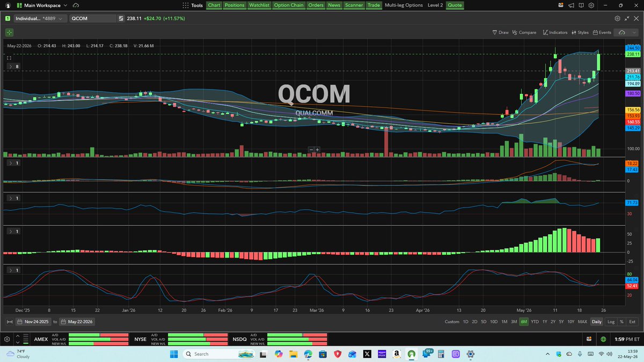Open the Nov-24-2025 start date picker
The height and width of the screenshot is (362, 644).
34,322
